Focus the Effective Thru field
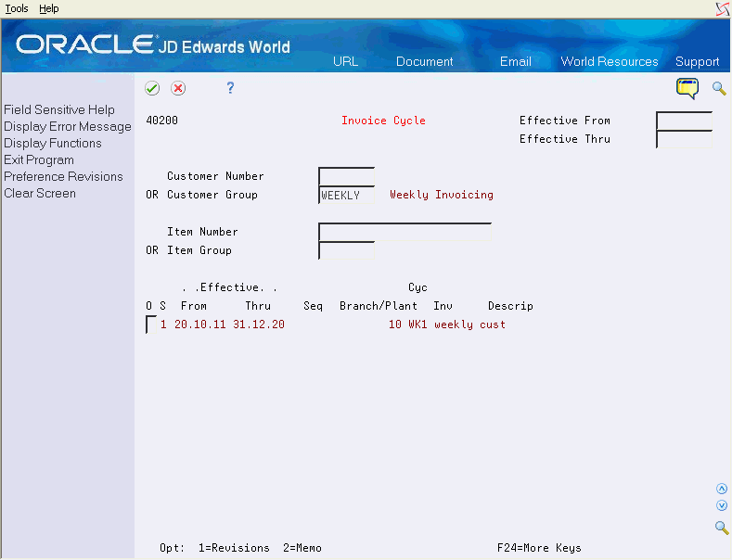This screenshot has height=560, width=732. (684, 139)
